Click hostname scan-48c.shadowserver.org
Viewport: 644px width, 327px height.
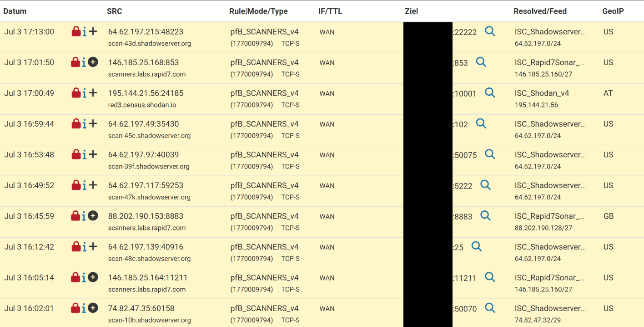click(150, 259)
